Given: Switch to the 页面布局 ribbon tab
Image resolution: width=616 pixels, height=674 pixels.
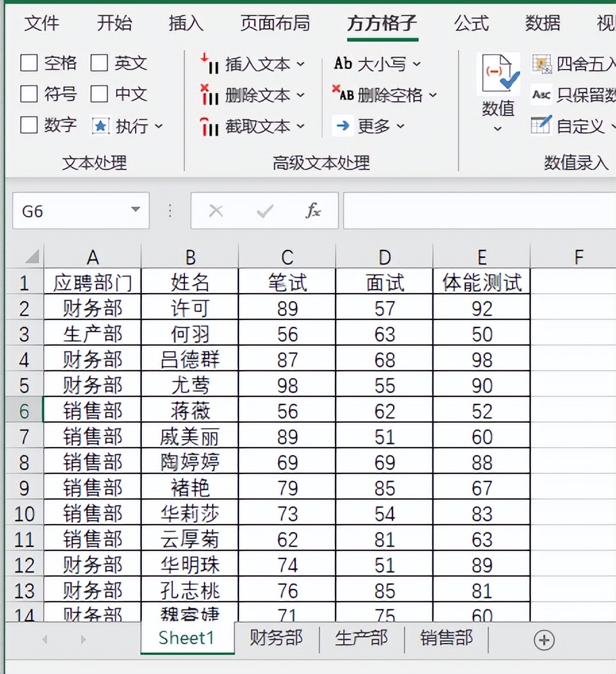Looking at the screenshot, I should (275, 23).
